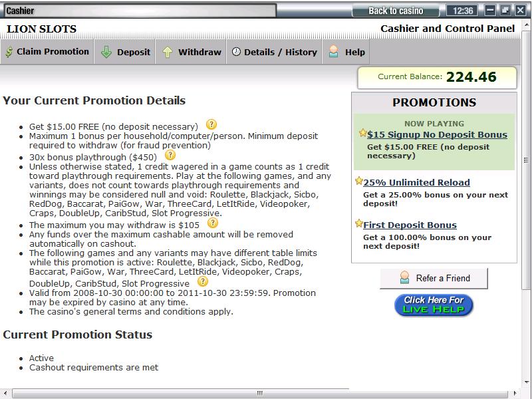Click Get a 25.00% bonus description
This screenshot has width=532, height=399.
point(436,199)
